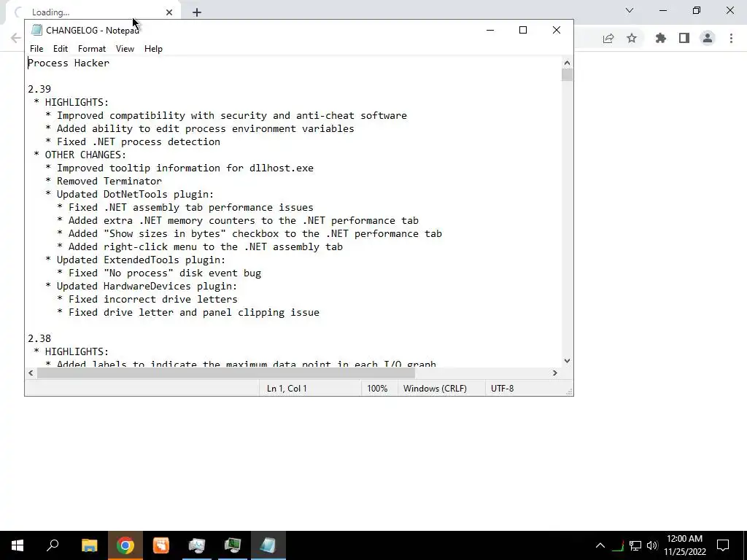This screenshot has width=747, height=560.
Task: Click status bar "Ln 1, Col 1"
Action: click(x=287, y=389)
